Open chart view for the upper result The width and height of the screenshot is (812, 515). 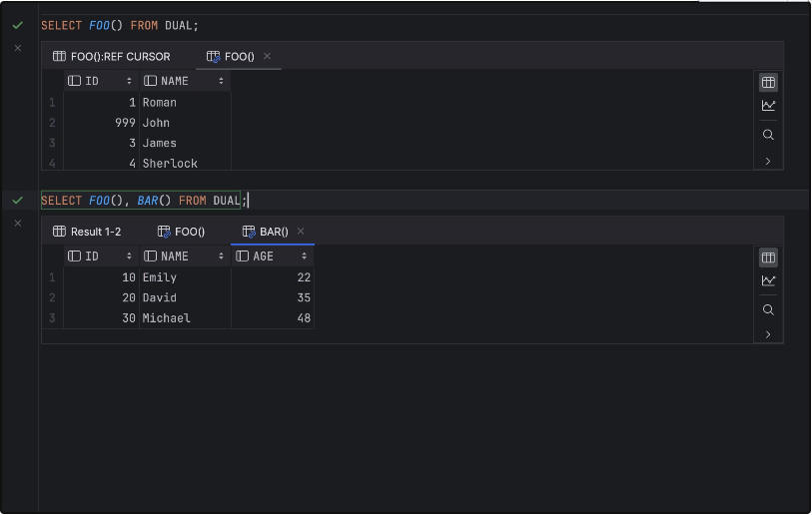point(768,106)
